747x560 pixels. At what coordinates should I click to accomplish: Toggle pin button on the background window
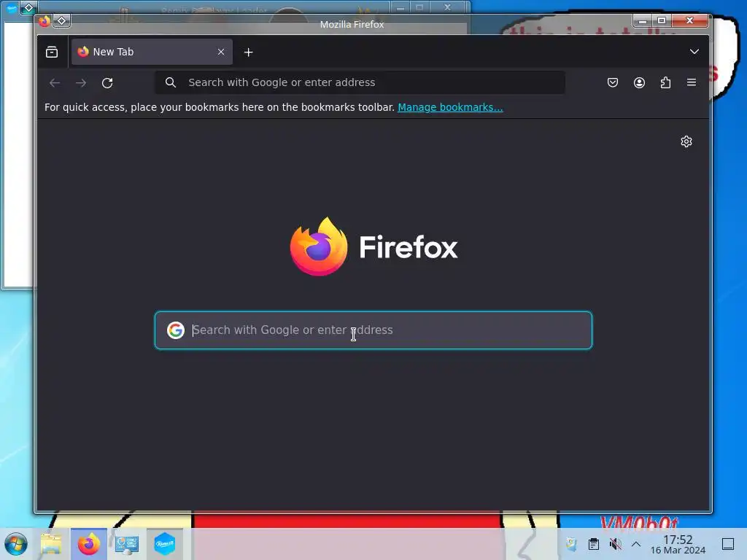[x=28, y=7]
